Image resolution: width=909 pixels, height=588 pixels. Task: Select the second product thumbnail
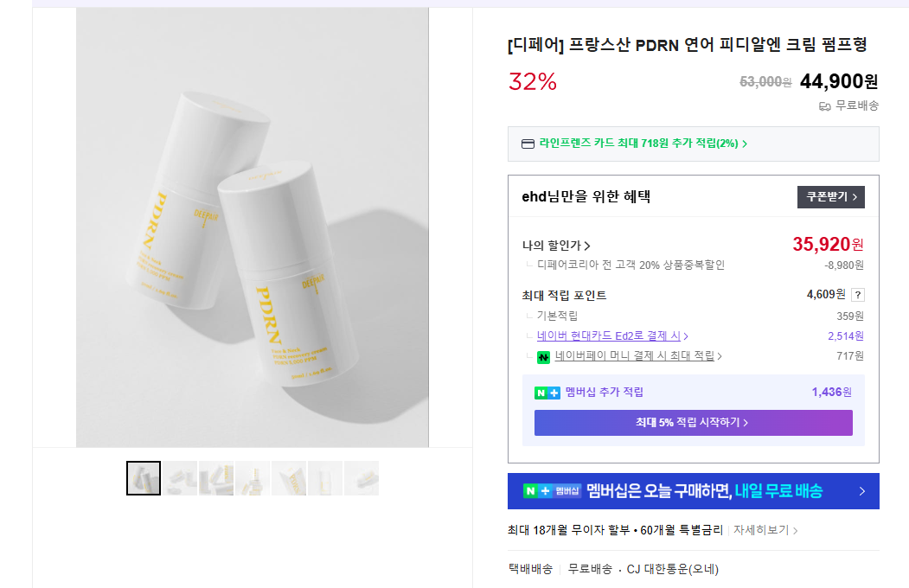coord(181,478)
